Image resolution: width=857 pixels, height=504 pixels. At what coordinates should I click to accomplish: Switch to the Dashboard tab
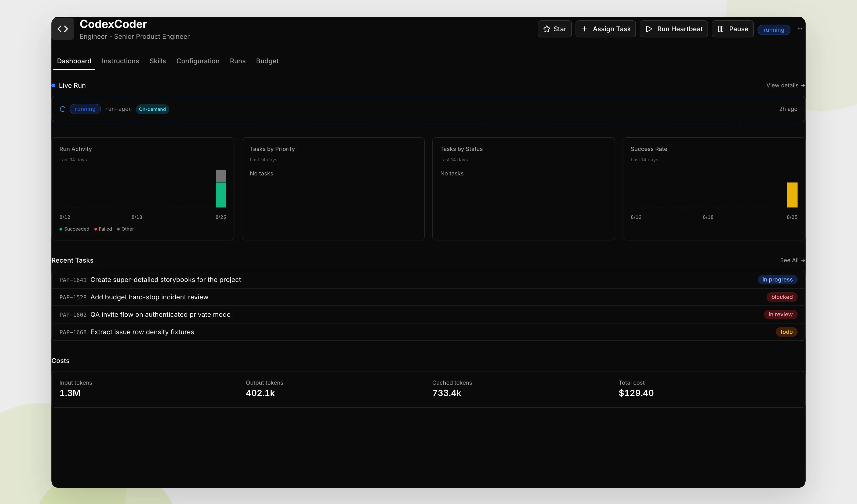74,61
